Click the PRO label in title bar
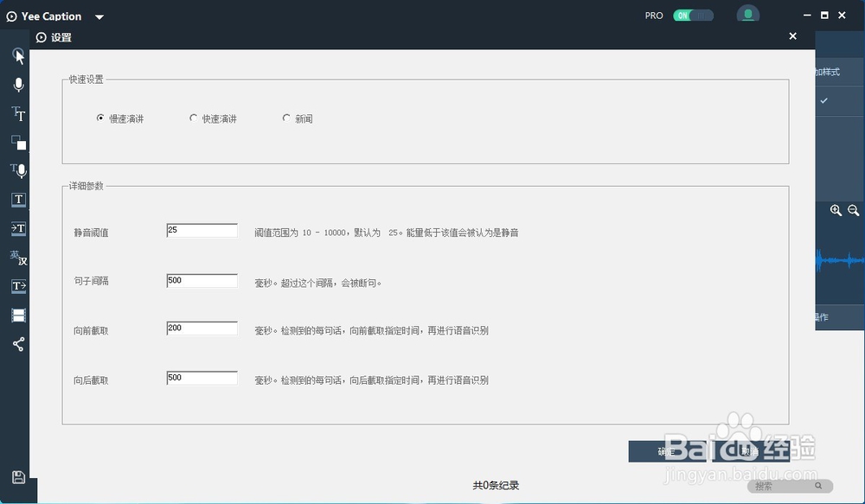 (654, 16)
